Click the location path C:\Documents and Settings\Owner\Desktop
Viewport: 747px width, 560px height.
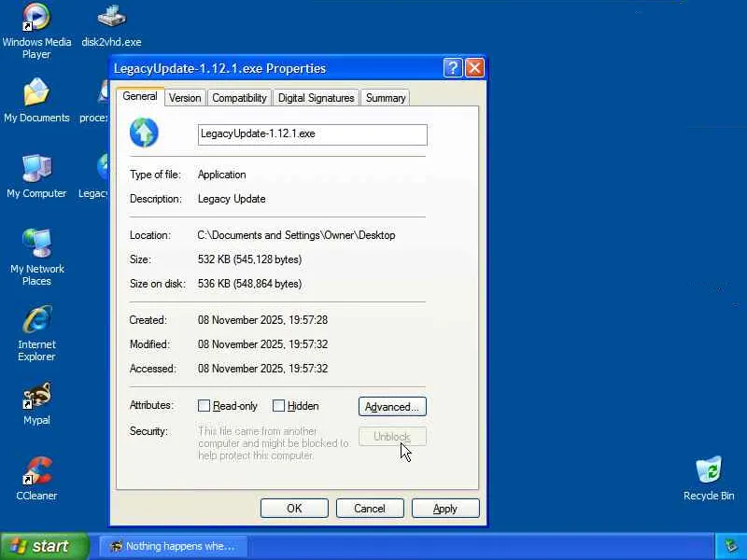point(296,235)
